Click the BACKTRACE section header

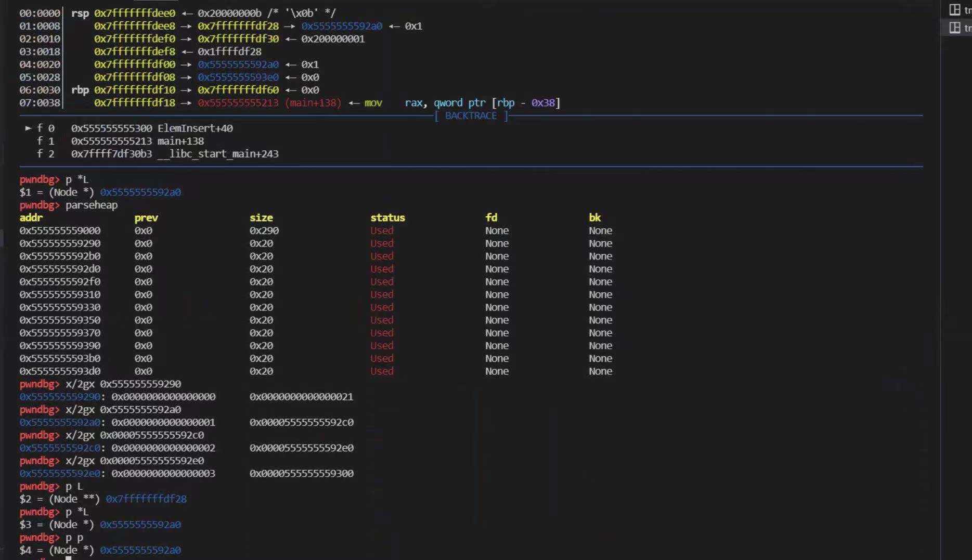coord(471,115)
